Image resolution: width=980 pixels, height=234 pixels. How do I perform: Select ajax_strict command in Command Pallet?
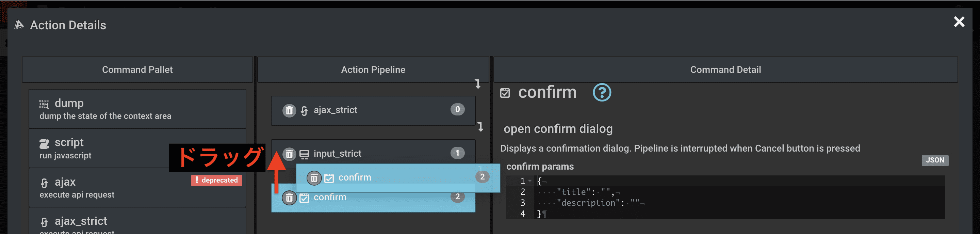click(x=137, y=221)
